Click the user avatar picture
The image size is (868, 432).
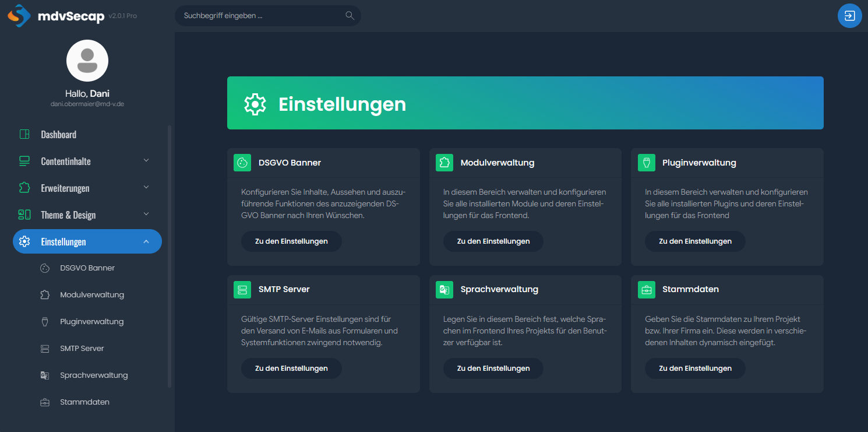point(87,61)
